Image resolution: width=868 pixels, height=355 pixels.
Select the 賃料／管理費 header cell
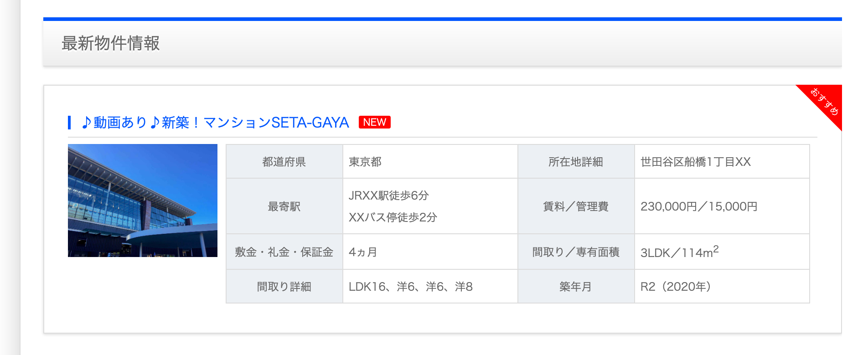(576, 206)
